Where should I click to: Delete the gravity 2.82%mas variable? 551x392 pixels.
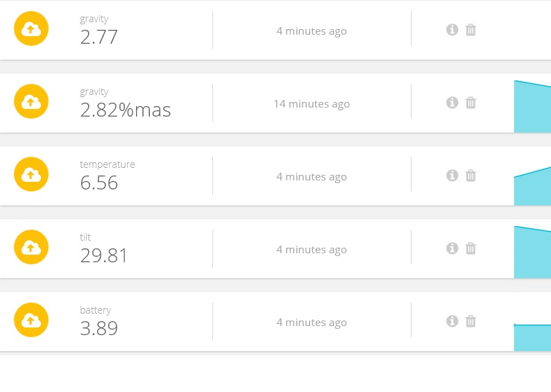pyautogui.click(x=471, y=103)
